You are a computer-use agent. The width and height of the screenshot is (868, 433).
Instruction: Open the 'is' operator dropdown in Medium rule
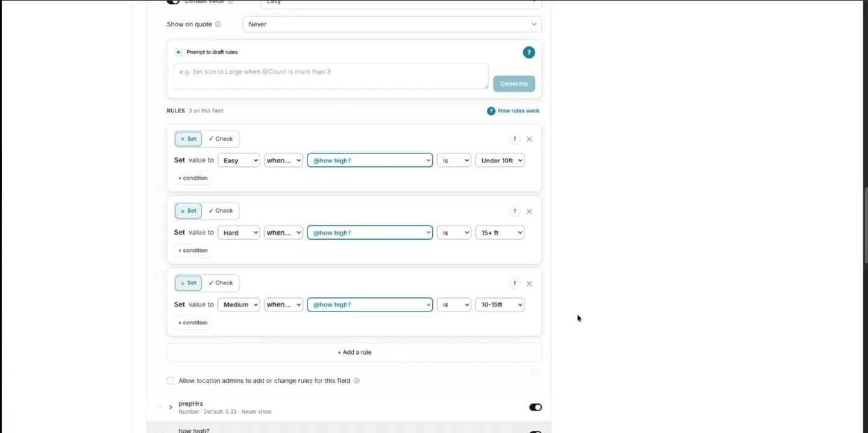(x=454, y=305)
